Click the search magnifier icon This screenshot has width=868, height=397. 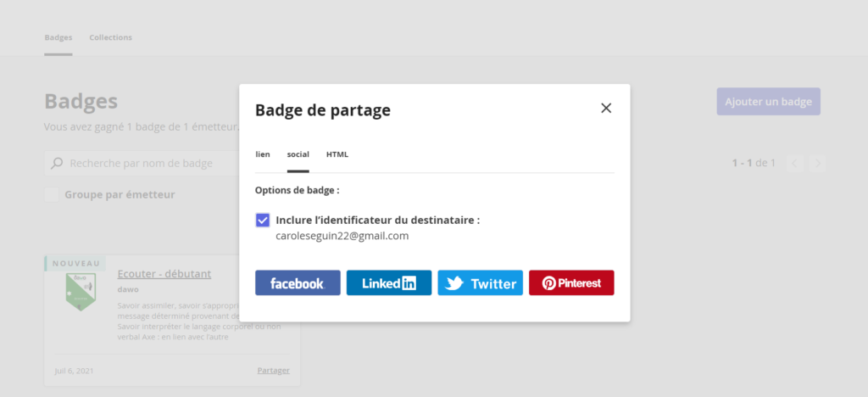pyautogui.click(x=57, y=164)
